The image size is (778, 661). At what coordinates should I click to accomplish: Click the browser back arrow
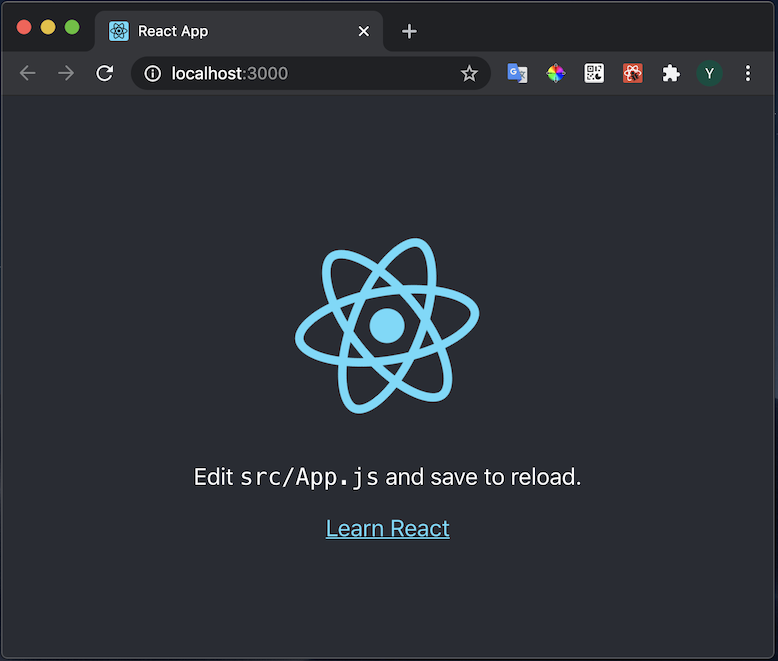coord(27,73)
